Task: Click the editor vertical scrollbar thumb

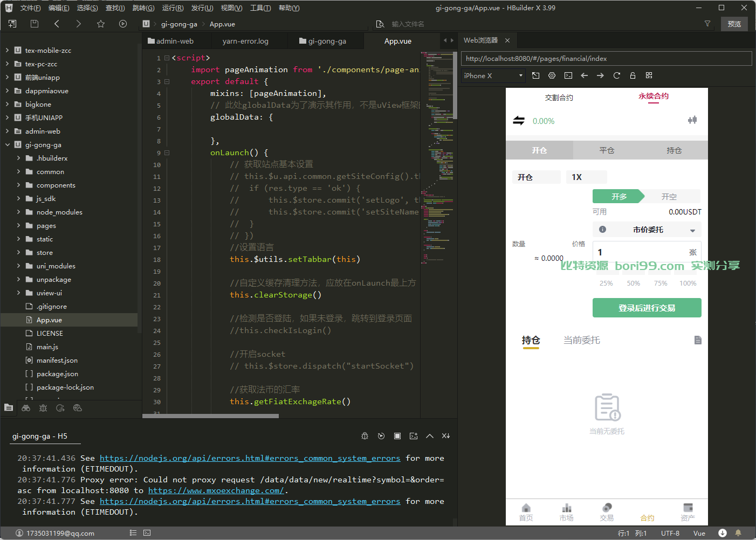Action: (455, 85)
